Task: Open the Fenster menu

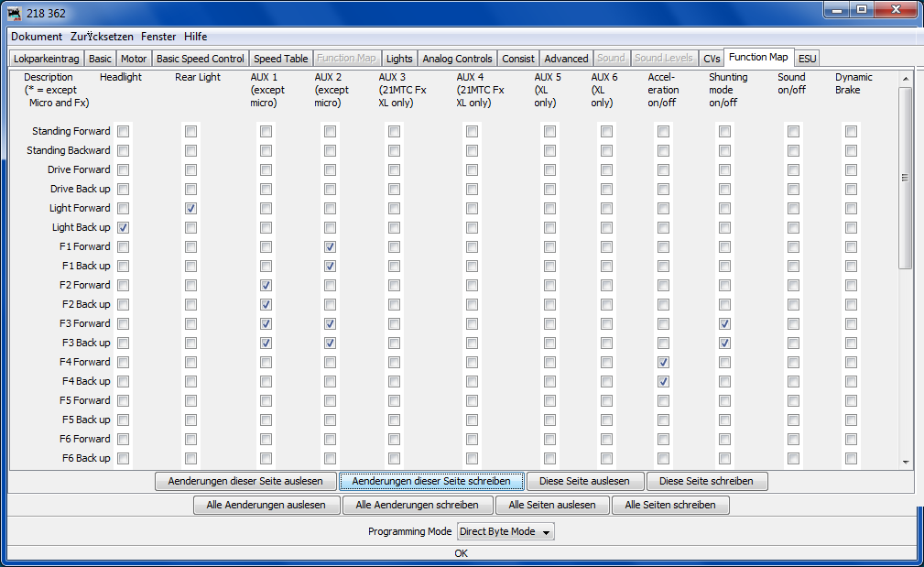Action: click(x=158, y=37)
